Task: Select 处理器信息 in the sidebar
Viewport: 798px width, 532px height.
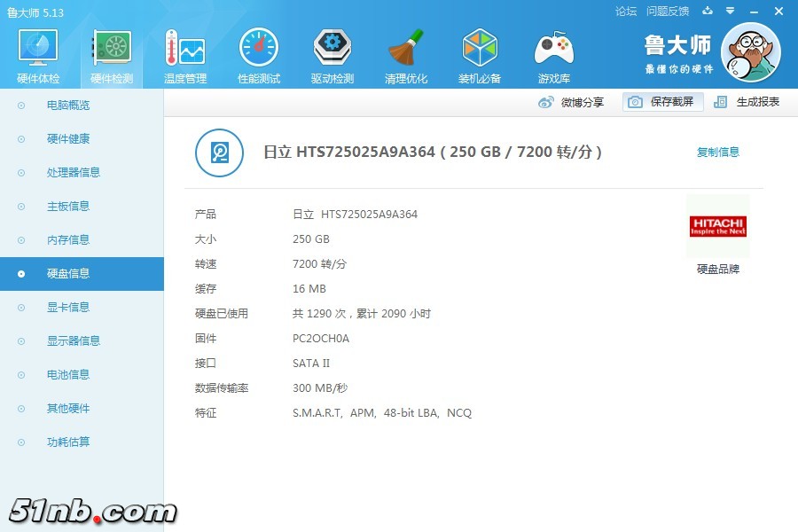Action: pos(74,173)
